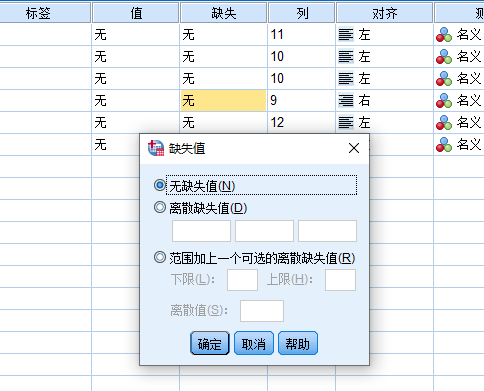
Task: Click the 列 column header
Action: tap(302, 13)
